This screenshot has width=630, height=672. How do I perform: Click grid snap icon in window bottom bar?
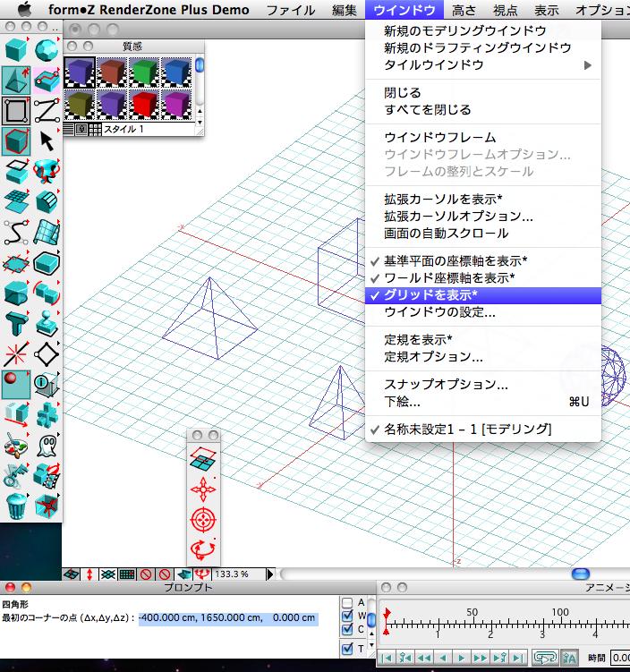coord(127,574)
